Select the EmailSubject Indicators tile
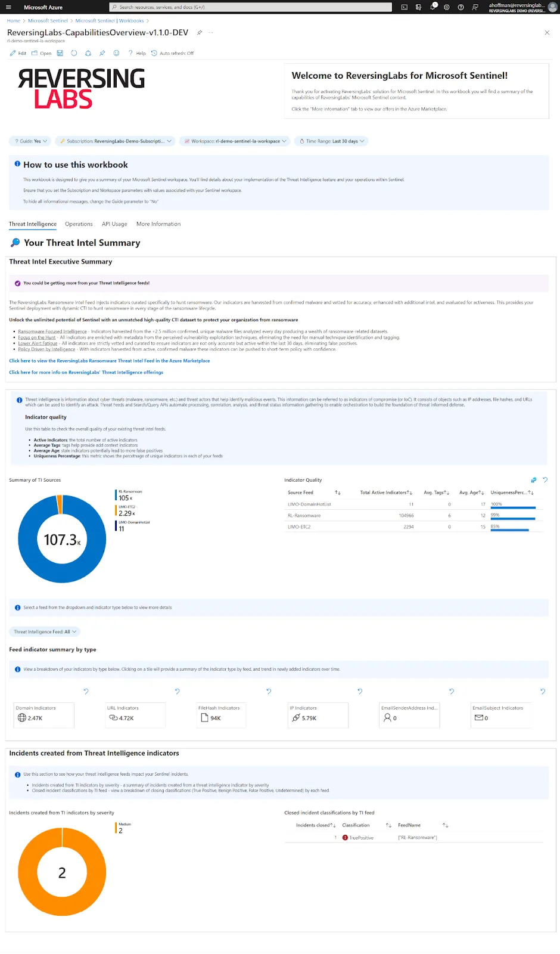This screenshot has width=560, height=954. (x=501, y=715)
